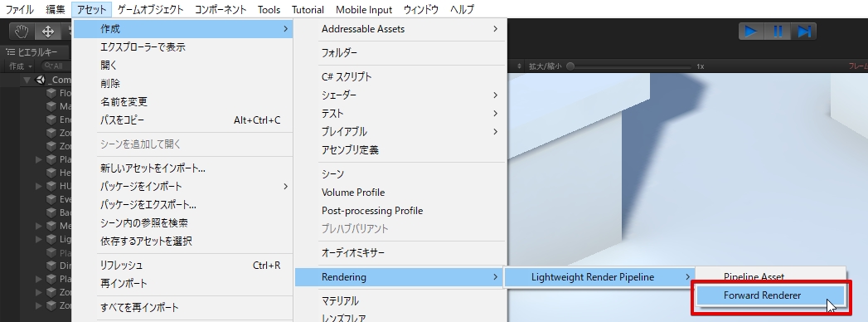Viewport: 868px width, 322px height.
Task: Click cube icon of the Me object
Action: click(52, 226)
